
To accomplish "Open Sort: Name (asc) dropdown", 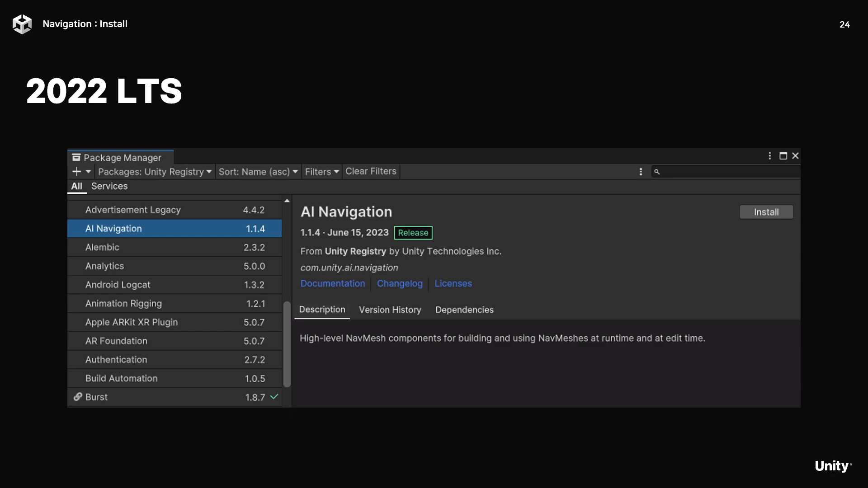I will point(258,172).
